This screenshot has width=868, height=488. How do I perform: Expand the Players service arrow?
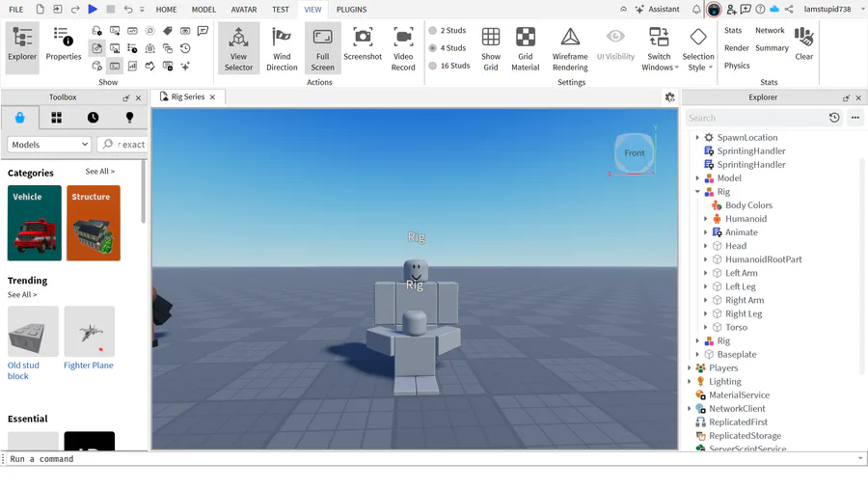(690, 368)
